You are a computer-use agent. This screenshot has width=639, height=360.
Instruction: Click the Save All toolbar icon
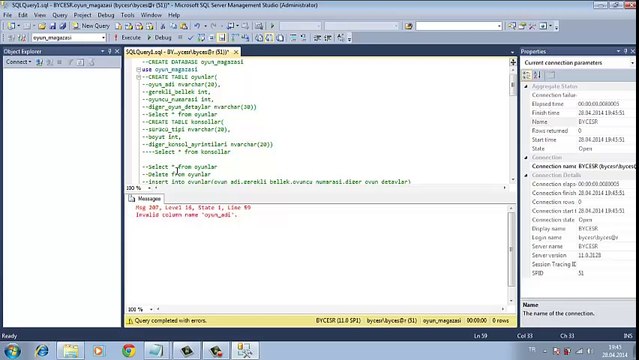(63, 26)
